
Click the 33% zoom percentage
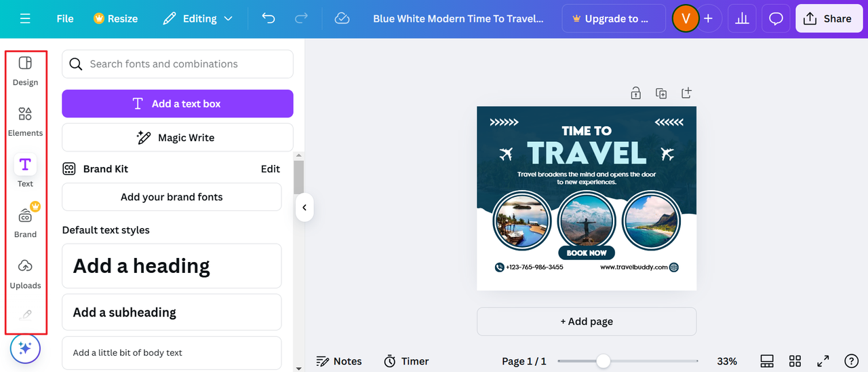click(727, 361)
